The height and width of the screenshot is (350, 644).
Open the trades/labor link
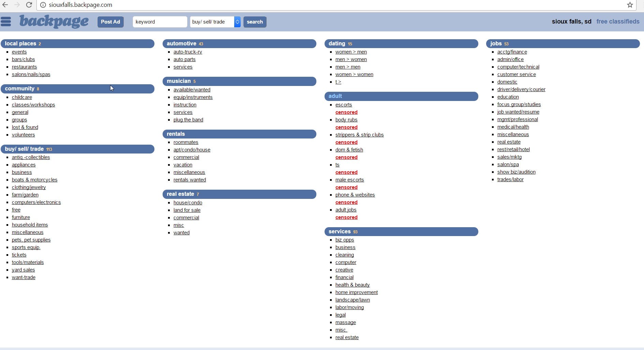tap(510, 179)
